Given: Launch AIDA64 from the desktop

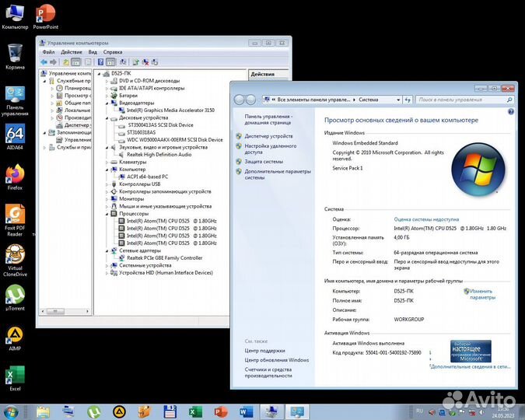Looking at the screenshot, I should click(x=15, y=137).
